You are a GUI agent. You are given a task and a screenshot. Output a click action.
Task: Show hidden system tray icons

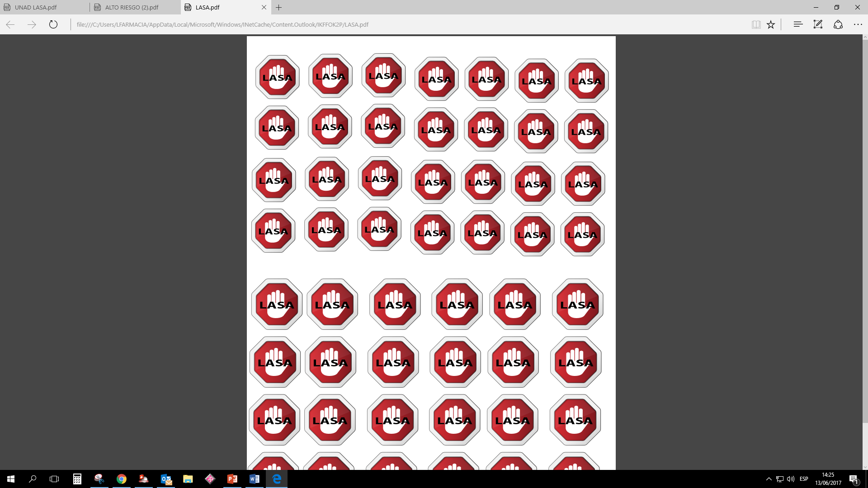pos(769,479)
